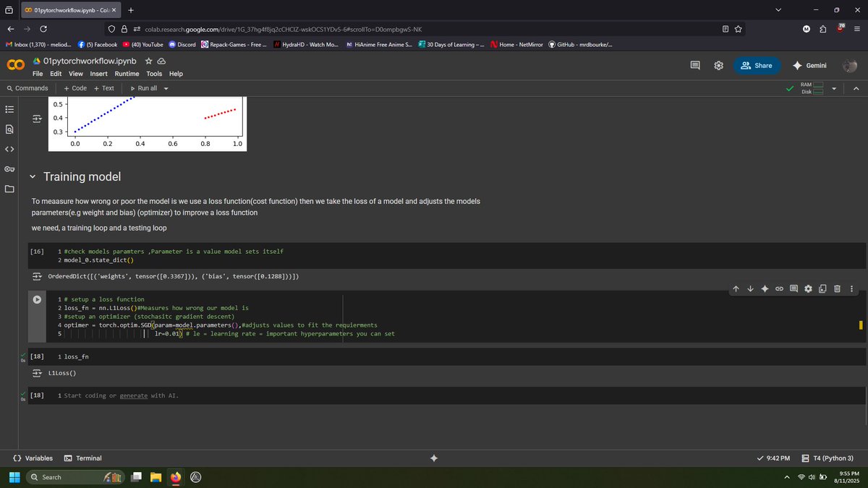Open the Tools menu
This screenshot has width=868, height=488.
pyautogui.click(x=154, y=74)
